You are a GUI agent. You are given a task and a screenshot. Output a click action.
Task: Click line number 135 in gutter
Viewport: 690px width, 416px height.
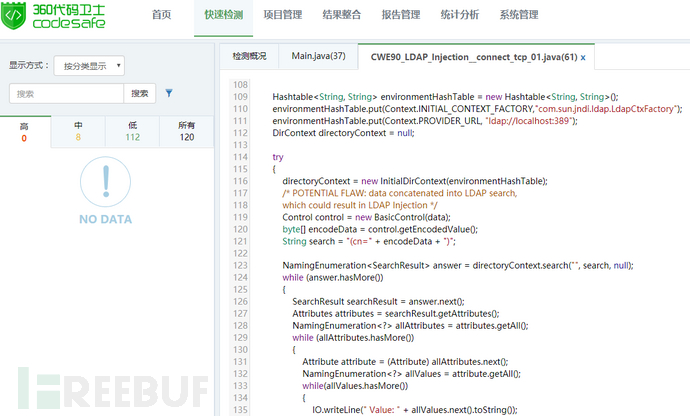[240, 409]
